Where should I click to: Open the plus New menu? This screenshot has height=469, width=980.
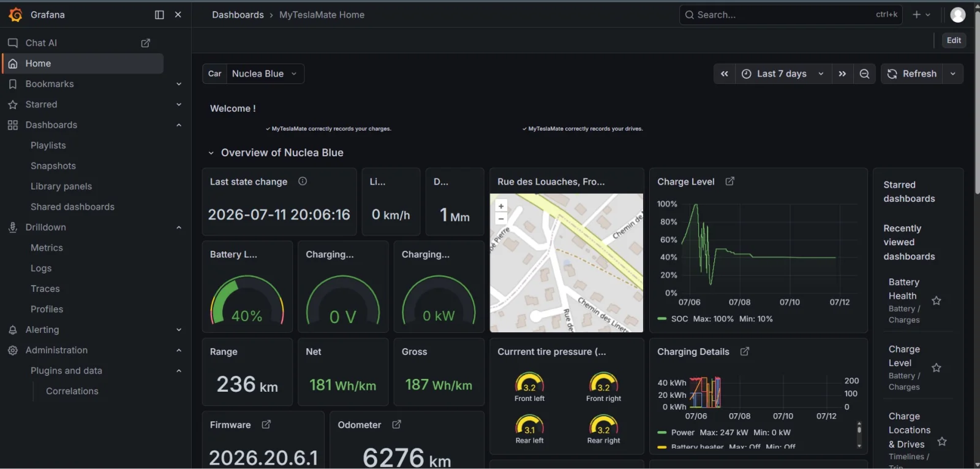[921, 15]
